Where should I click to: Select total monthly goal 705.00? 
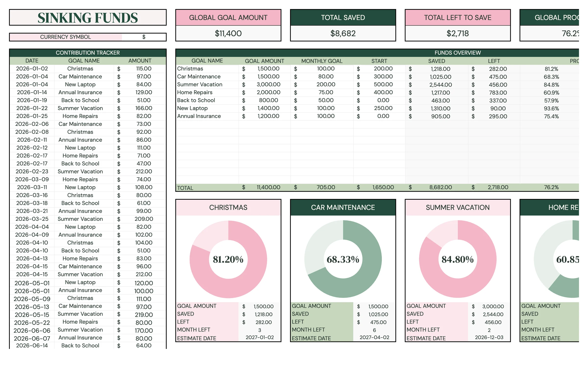(322, 187)
